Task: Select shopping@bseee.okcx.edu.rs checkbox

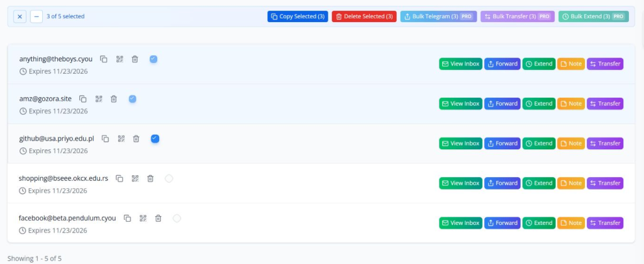Action: [x=169, y=178]
